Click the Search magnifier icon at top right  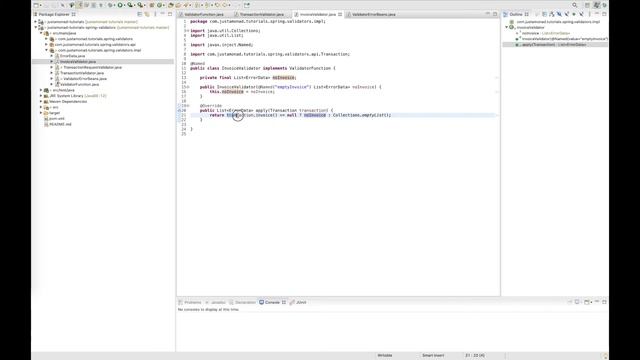[x=574, y=5]
